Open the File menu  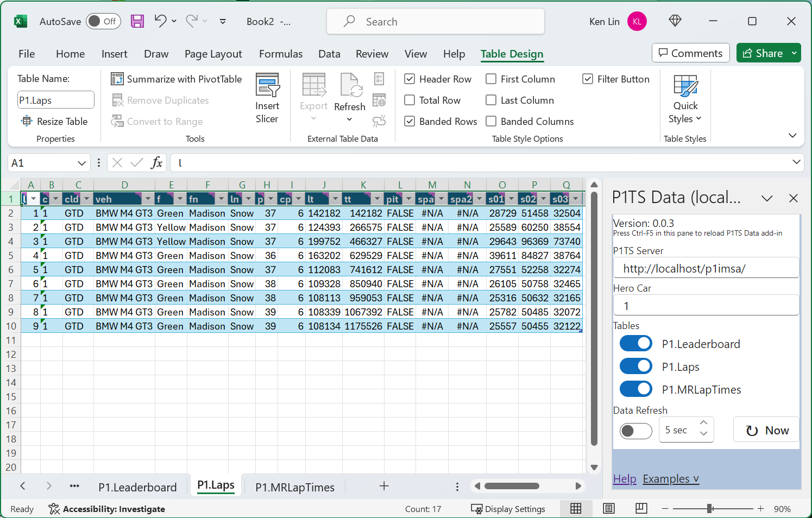point(27,54)
